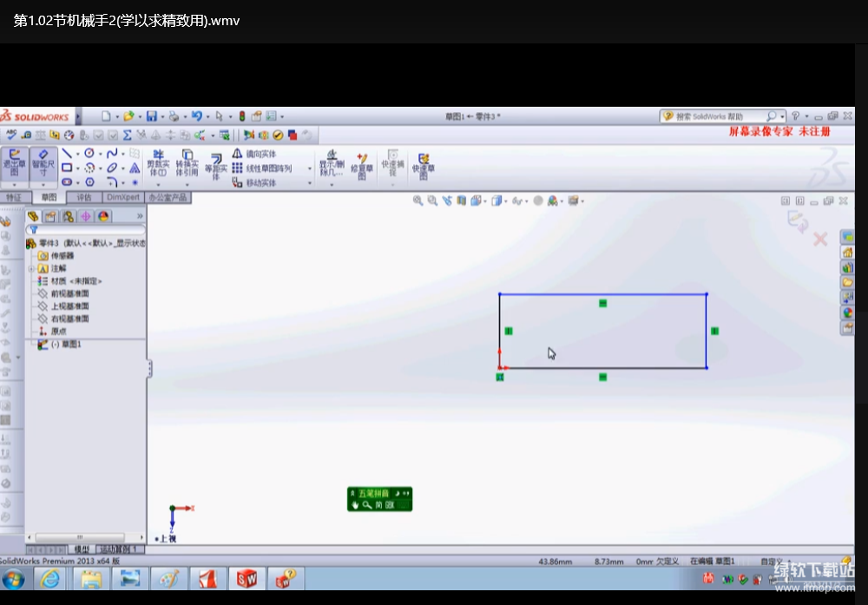
Task: Expand the FeatureManager tabs chevron
Action: 140,216
